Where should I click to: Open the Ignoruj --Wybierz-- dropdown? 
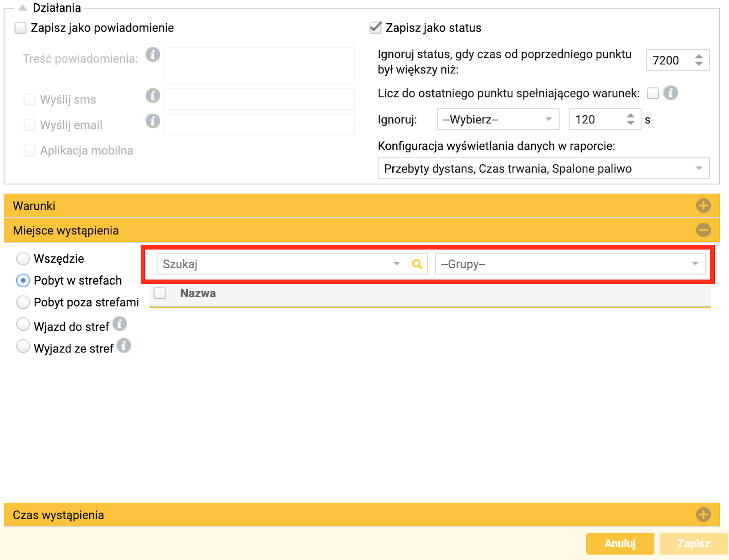tap(498, 119)
